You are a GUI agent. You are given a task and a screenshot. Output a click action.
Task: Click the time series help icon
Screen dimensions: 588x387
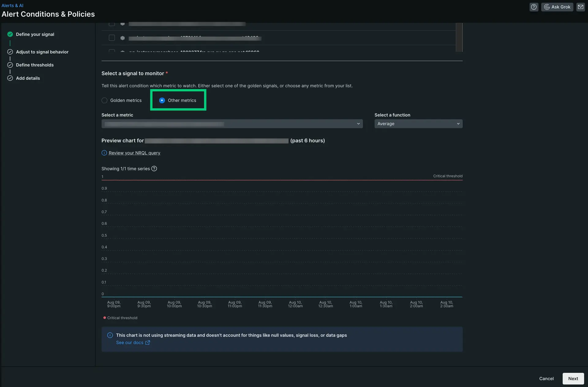(154, 169)
